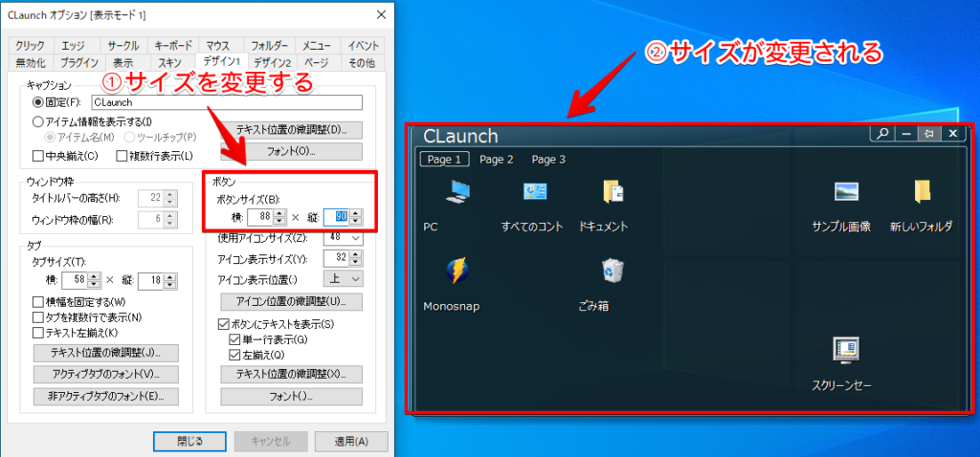Enable タブを複数行で表示(N) checkbox
Viewport: 980px width, 457px height.
(x=37, y=317)
